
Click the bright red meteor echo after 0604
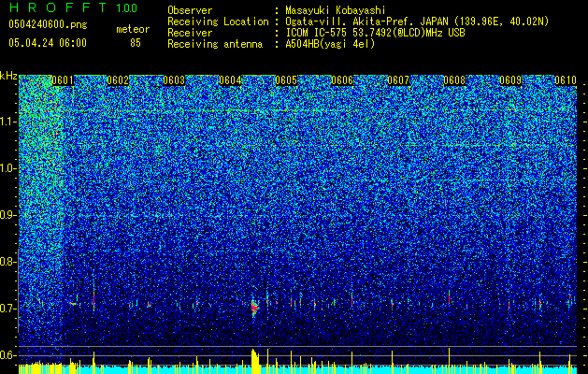(255, 308)
